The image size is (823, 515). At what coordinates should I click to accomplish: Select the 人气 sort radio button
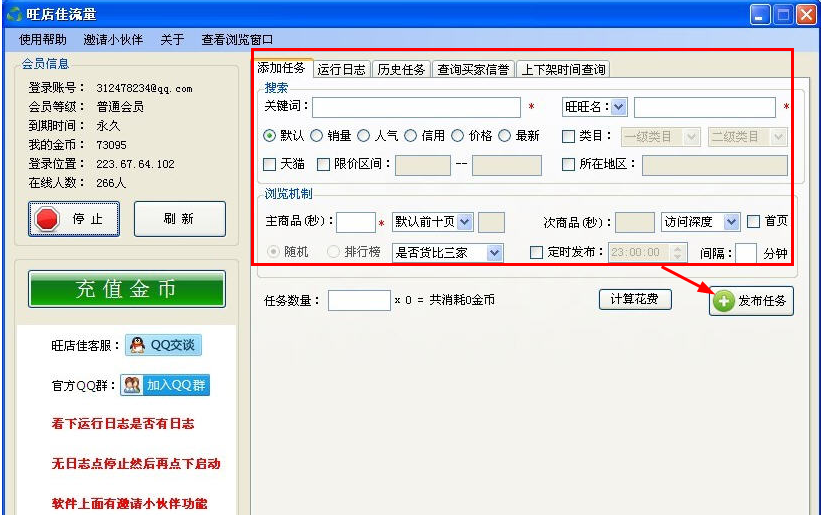[x=363, y=136]
